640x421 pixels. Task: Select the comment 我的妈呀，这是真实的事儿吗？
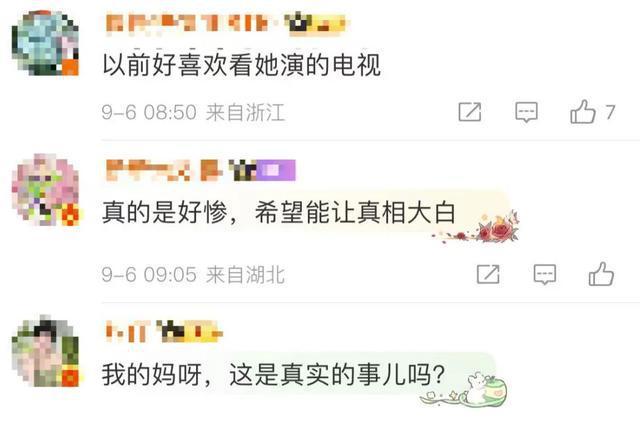pyautogui.click(x=273, y=374)
